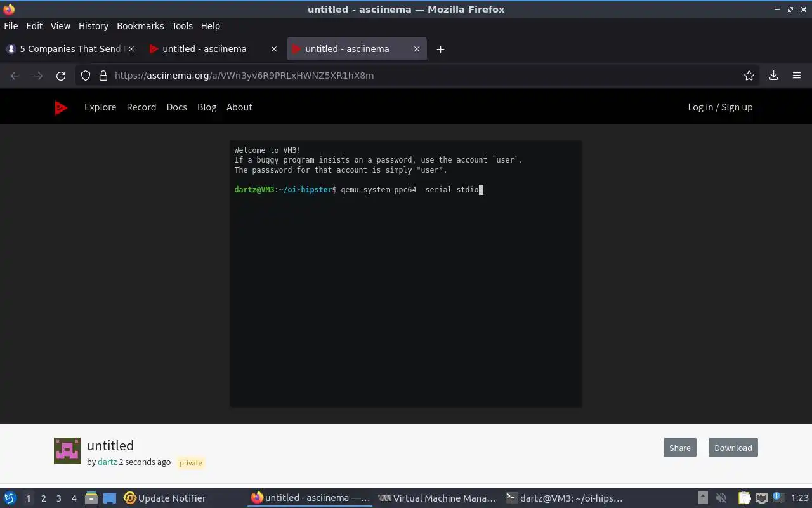
Task: Reload the asciinema page
Action: tap(61, 76)
